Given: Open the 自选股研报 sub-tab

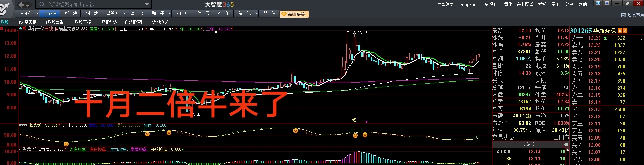Looking at the screenshot, I should 80,22.
